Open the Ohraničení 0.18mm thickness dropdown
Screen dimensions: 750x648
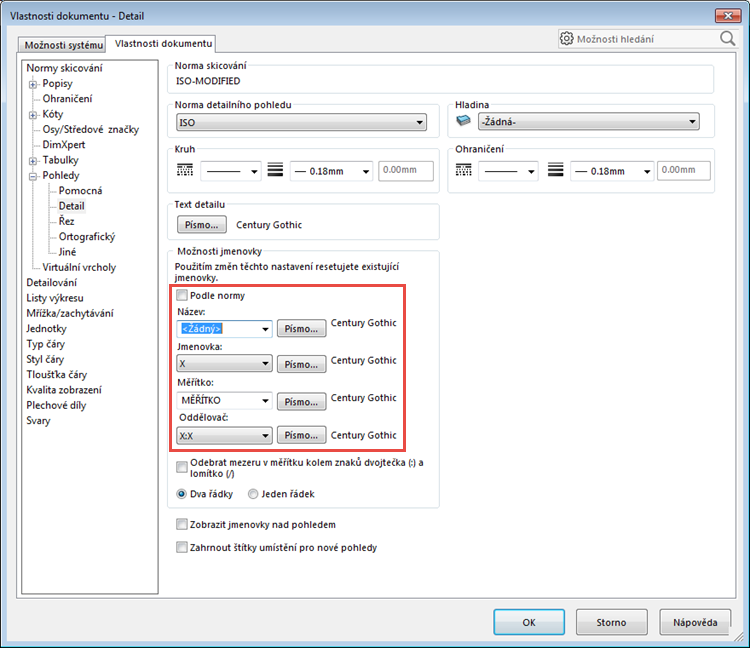pos(612,171)
